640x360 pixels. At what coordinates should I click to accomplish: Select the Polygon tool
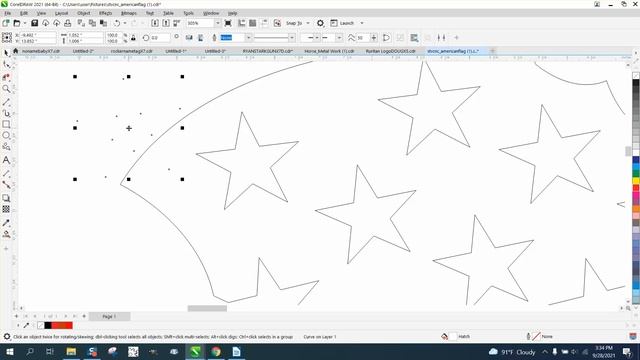pos(6,147)
